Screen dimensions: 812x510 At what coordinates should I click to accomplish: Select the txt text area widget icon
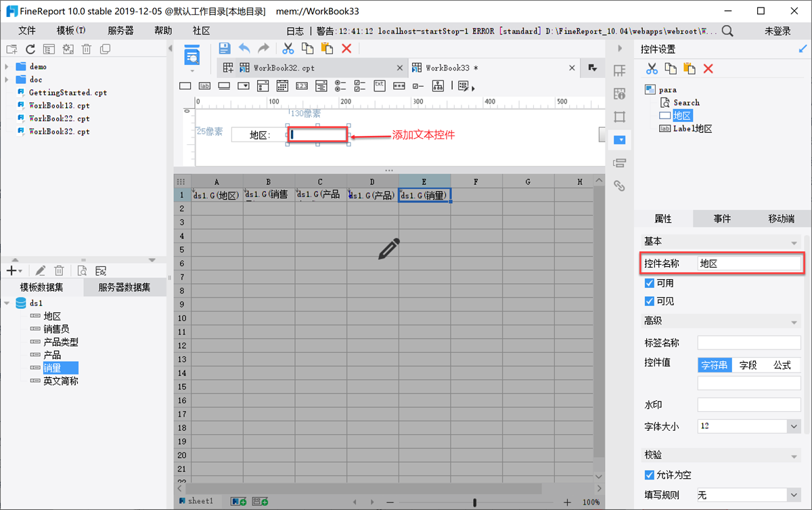[x=380, y=85]
